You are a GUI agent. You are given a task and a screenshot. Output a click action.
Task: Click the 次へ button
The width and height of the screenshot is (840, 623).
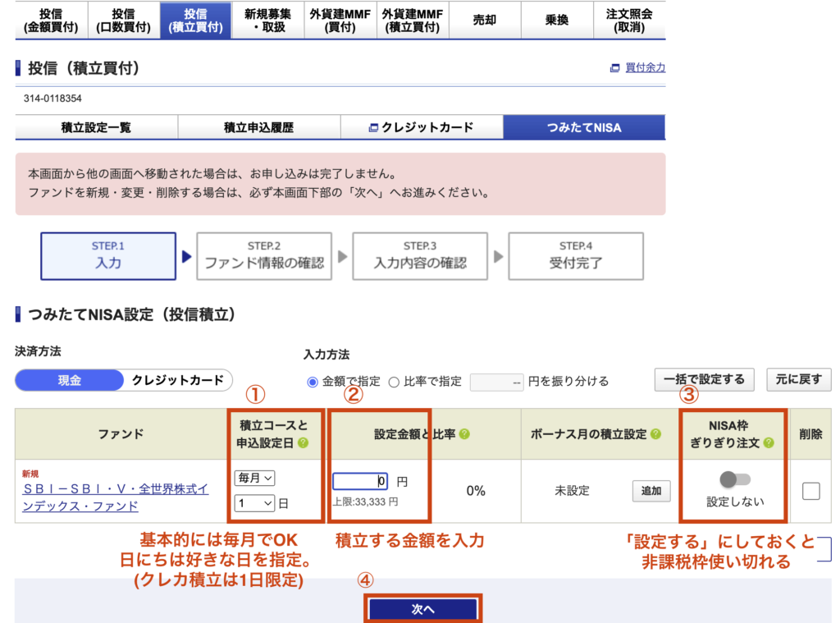422,609
